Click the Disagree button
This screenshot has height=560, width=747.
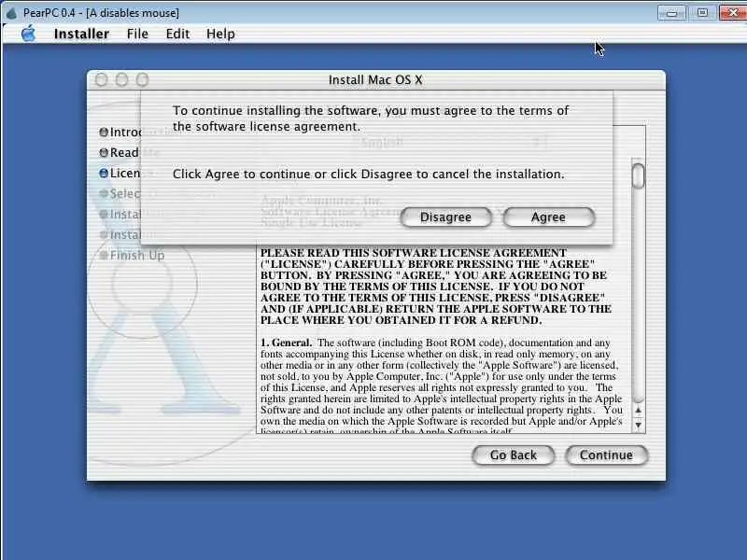coord(446,217)
